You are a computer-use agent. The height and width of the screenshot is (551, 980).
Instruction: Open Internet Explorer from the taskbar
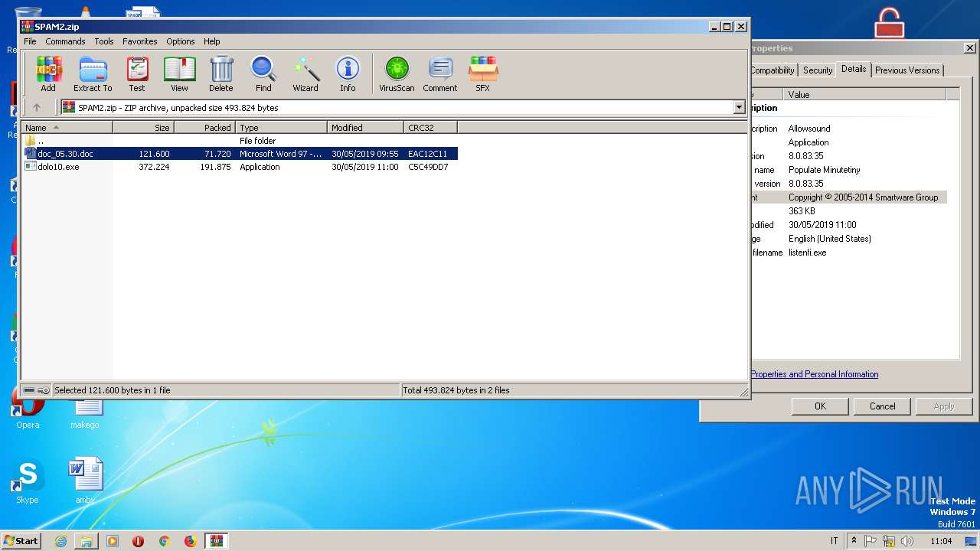tap(60, 541)
